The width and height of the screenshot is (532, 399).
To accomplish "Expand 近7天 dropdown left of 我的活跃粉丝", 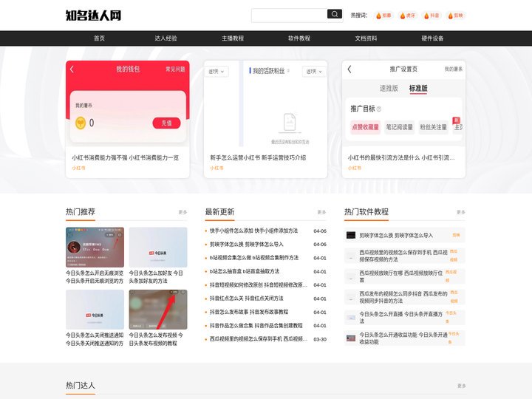I will click(216, 72).
